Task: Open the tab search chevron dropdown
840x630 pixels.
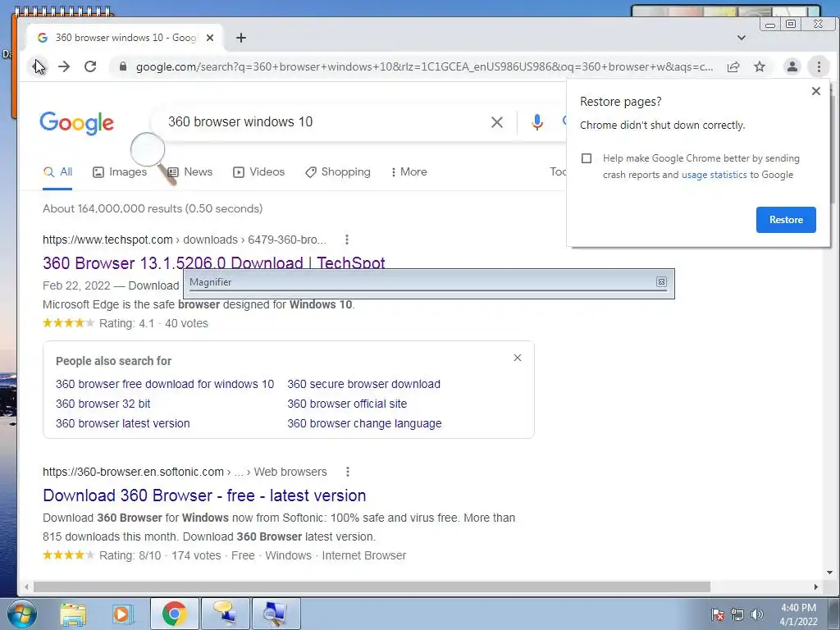Action: coord(742,38)
